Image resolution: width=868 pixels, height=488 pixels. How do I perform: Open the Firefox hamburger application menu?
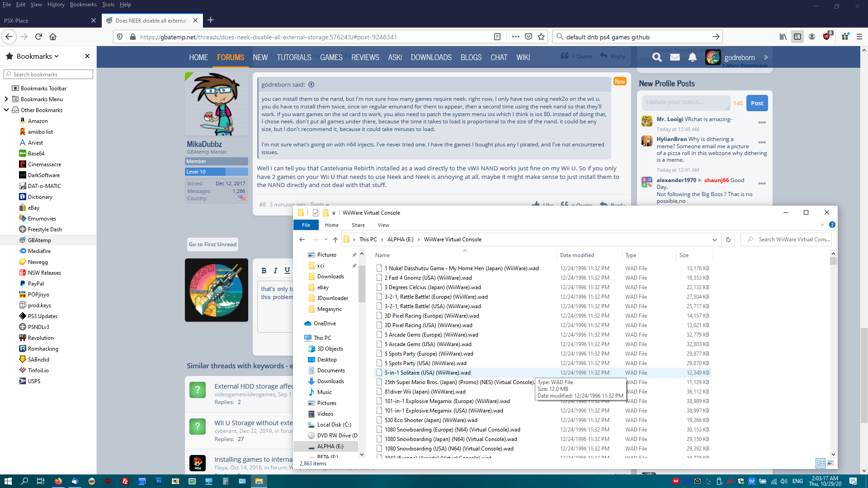pos(859,37)
